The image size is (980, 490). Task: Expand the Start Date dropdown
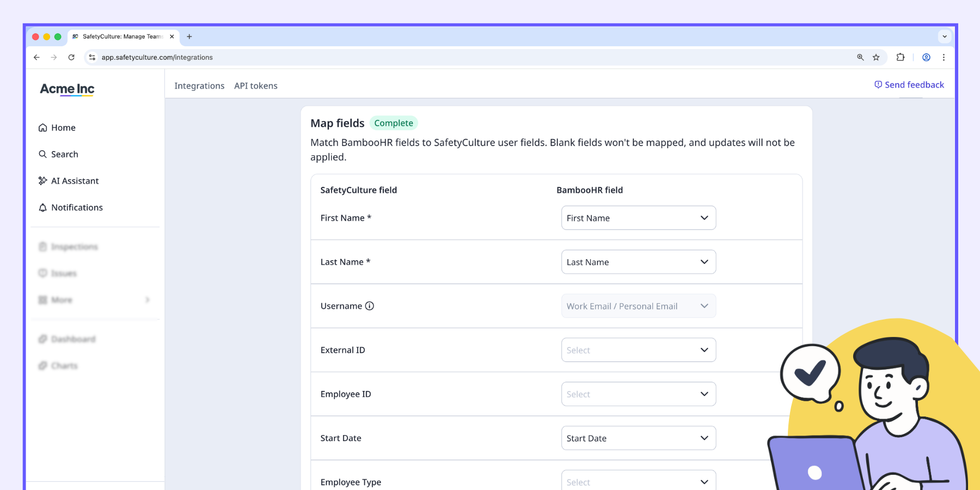638,438
